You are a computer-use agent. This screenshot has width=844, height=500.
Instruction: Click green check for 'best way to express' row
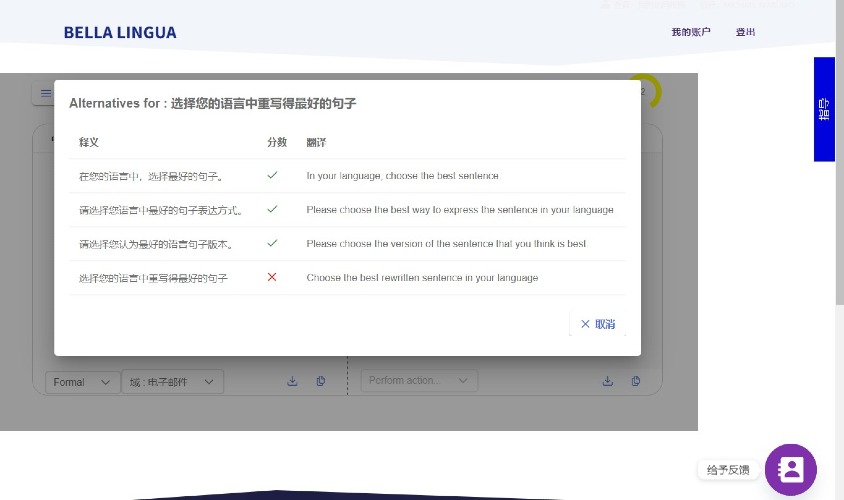point(272,209)
